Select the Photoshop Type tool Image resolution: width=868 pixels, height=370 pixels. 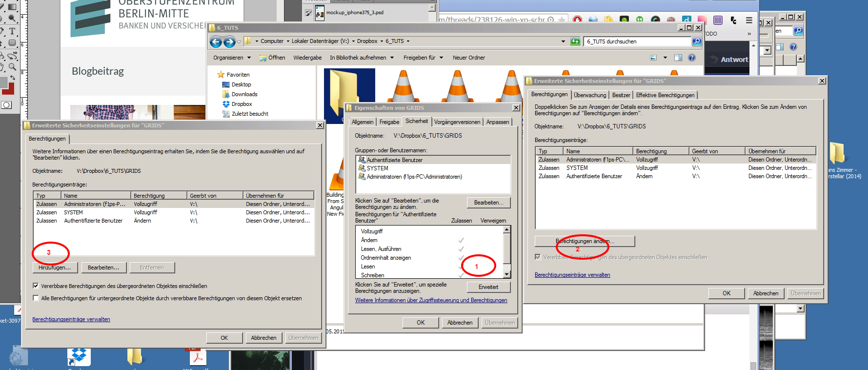point(12,31)
